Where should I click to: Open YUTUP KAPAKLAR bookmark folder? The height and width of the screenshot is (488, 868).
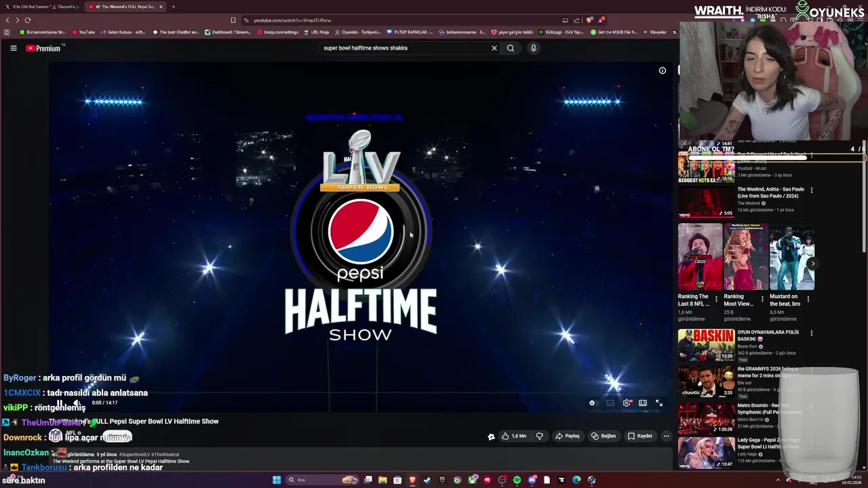point(410,32)
